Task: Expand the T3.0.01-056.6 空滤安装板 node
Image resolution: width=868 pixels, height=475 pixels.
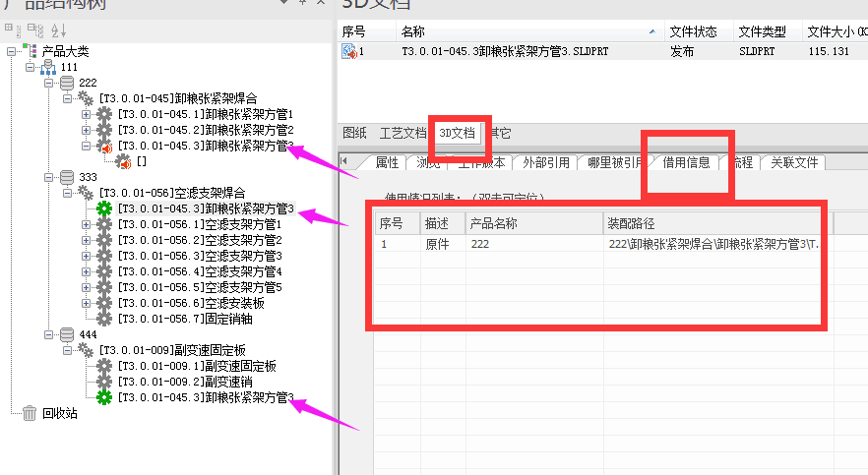Action: (x=86, y=303)
